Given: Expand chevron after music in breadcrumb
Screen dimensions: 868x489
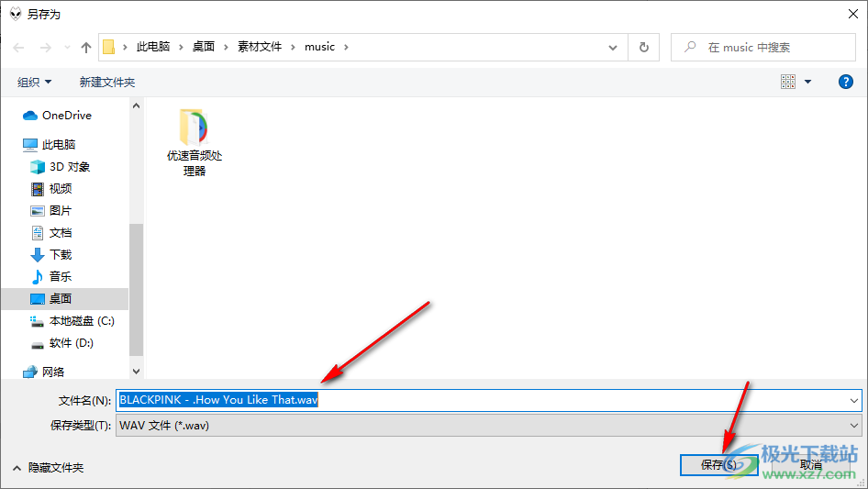Looking at the screenshot, I should [x=346, y=47].
